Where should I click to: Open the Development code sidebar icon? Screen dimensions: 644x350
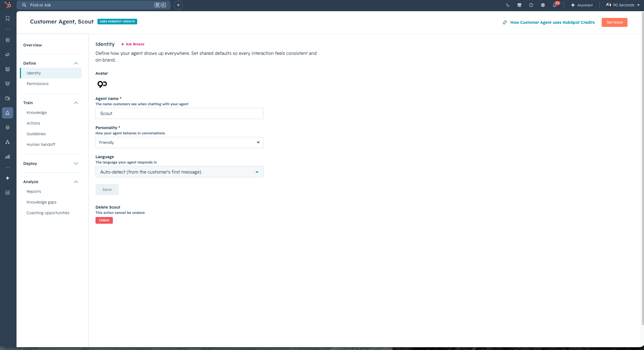point(8,193)
